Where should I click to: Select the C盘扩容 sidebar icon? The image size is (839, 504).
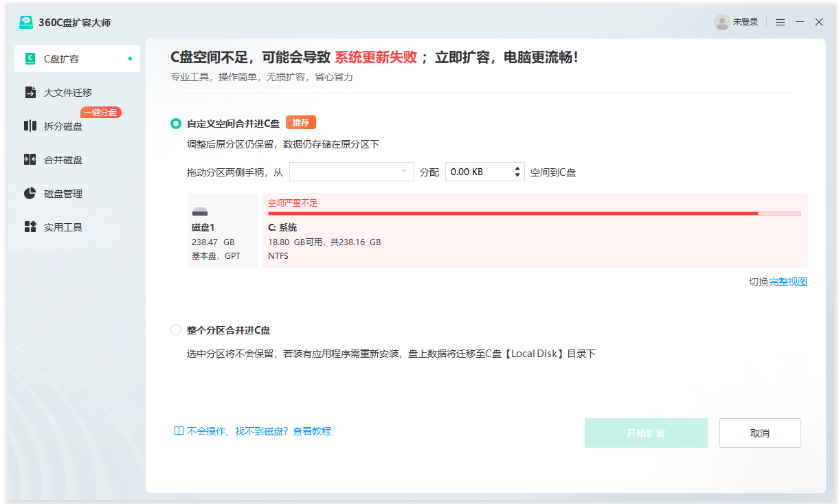point(30,59)
